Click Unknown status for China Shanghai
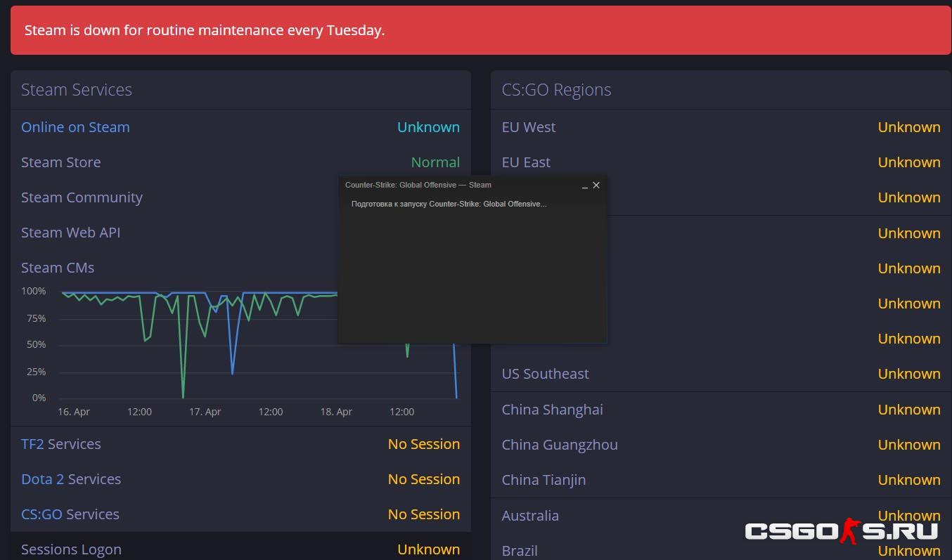The height and width of the screenshot is (560, 952). tap(909, 410)
